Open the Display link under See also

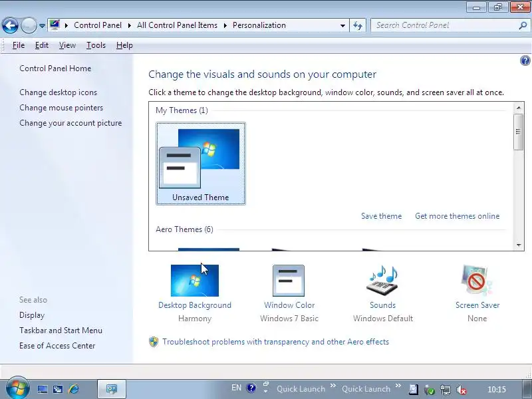32,315
